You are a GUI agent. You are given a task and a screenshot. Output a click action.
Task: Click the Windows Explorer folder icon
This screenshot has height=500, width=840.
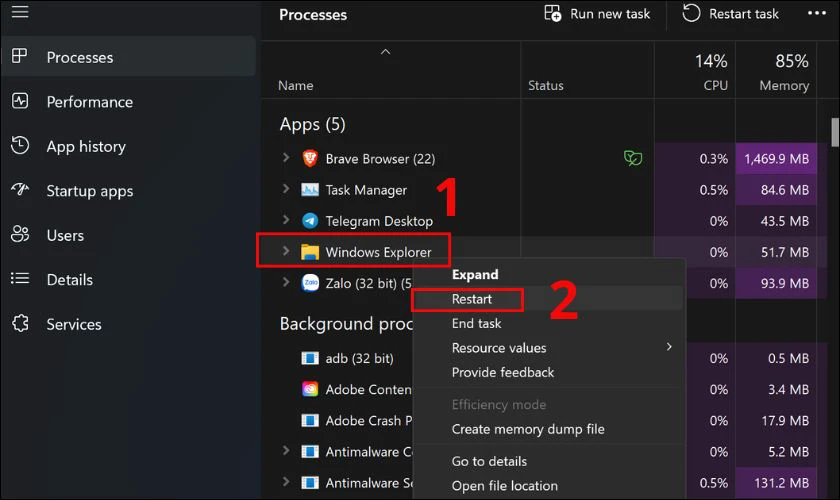[310, 252]
